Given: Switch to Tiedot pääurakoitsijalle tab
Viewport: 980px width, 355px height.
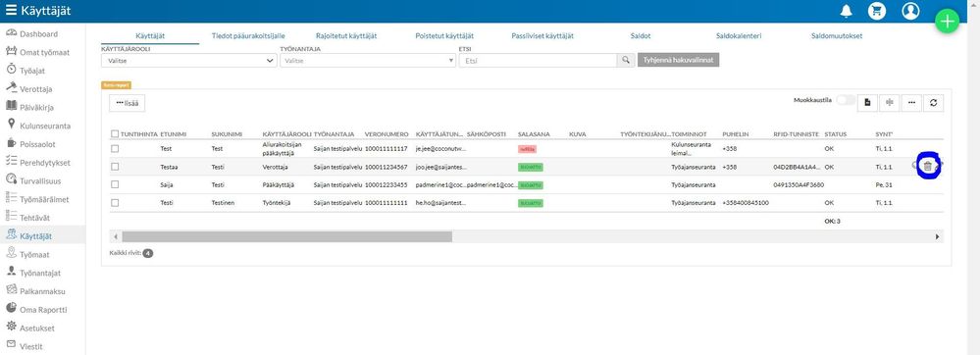Looking at the screenshot, I should pos(249,36).
